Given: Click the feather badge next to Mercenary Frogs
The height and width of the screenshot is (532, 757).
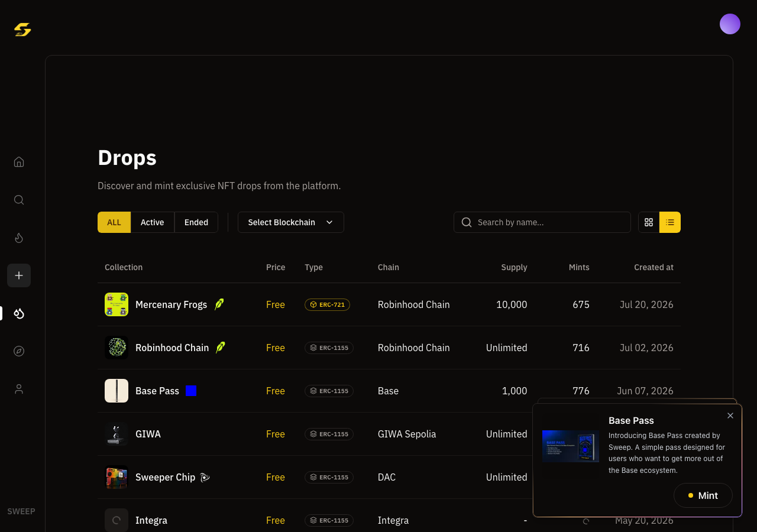Looking at the screenshot, I should (219, 304).
